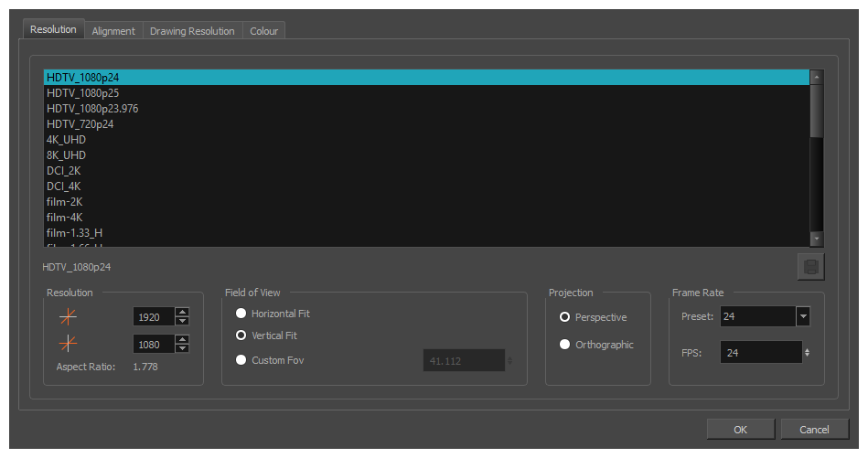This screenshot has height=458, width=868.
Task: Decrease the width value with down arrow
Action: [182, 322]
